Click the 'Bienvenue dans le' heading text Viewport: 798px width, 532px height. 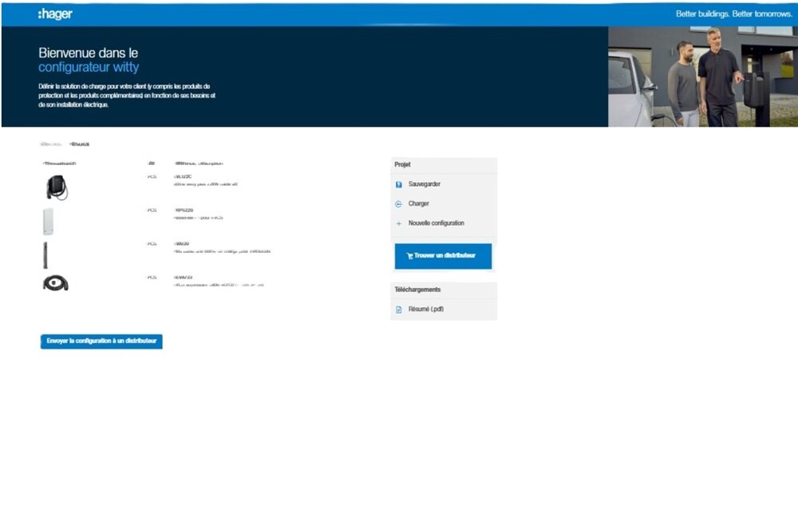(88, 53)
